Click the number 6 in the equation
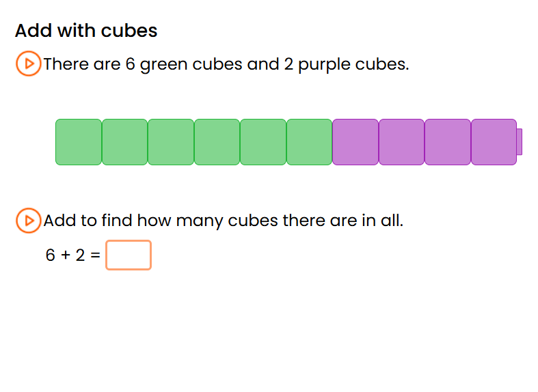Screen dimensions: 538x392 coord(51,255)
